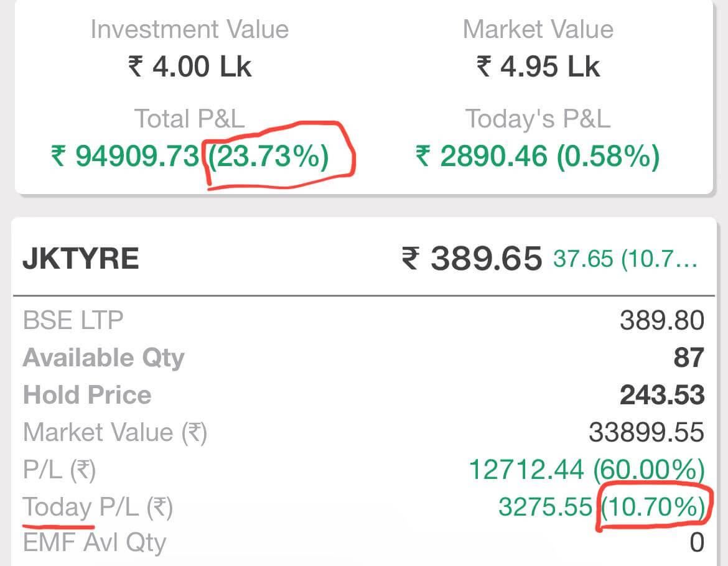728x566 pixels.
Task: Tap the Total P&L amount ₹ 94909.73
Action: click(125, 156)
